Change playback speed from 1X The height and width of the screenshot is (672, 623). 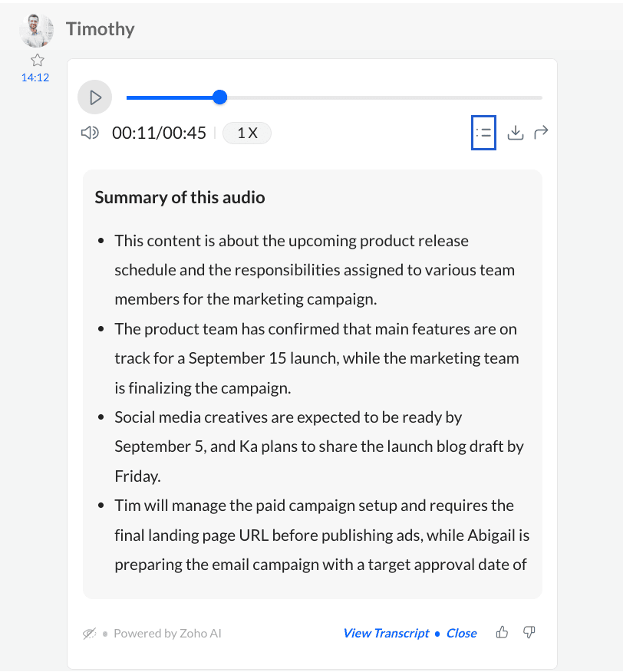[x=247, y=133]
